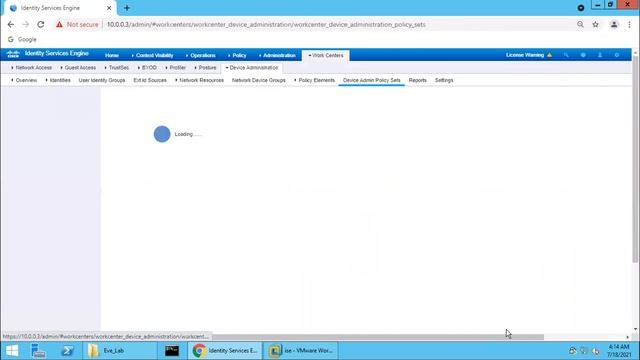Open the Network Resources tab
This screenshot has width=640, height=360.
pos(199,80)
